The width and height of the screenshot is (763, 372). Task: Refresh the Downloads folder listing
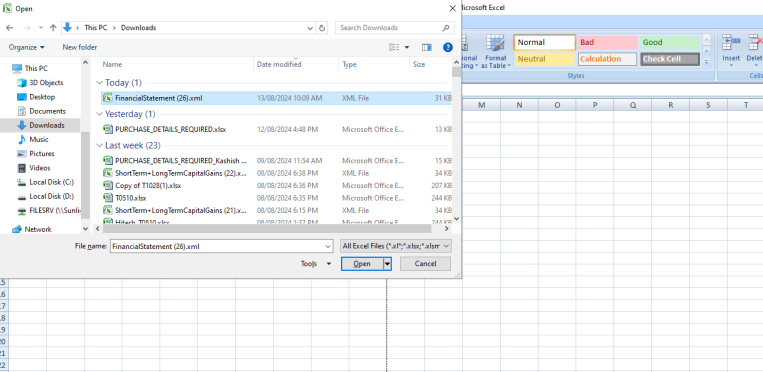point(322,28)
